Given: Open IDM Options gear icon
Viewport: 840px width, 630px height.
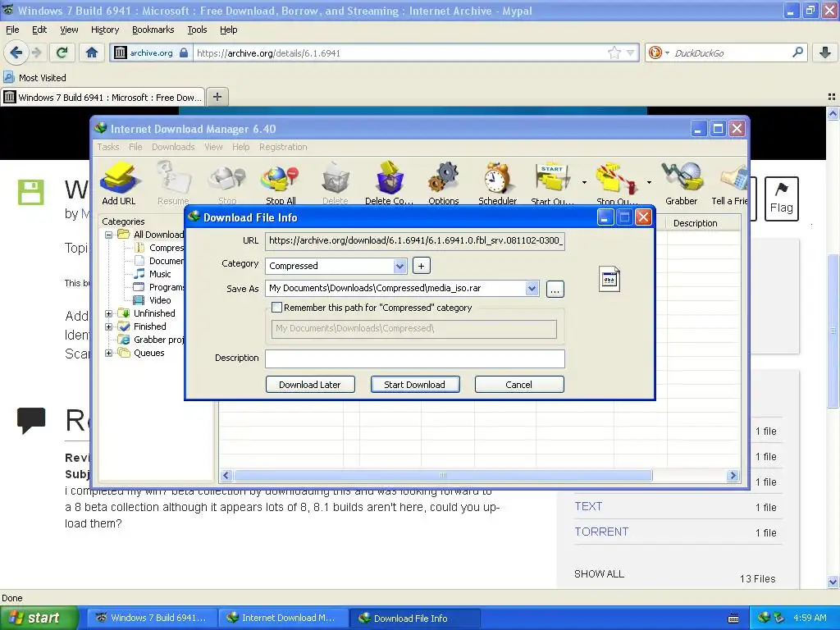Looking at the screenshot, I should 444,183.
